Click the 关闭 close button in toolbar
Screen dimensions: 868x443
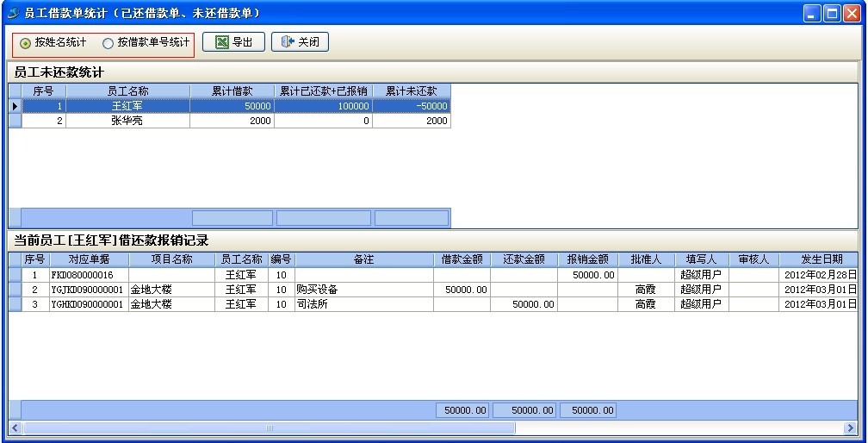tap(300, 41)
